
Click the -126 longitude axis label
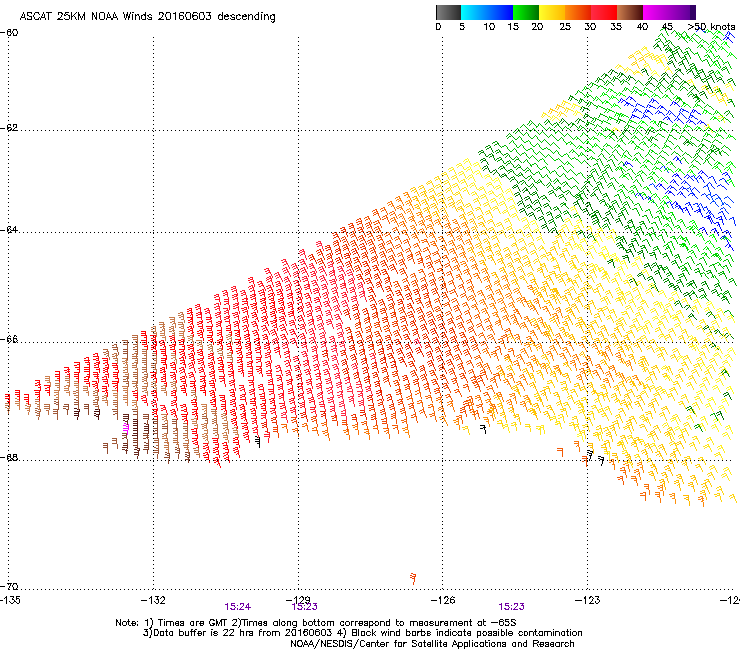pos(443,600)
